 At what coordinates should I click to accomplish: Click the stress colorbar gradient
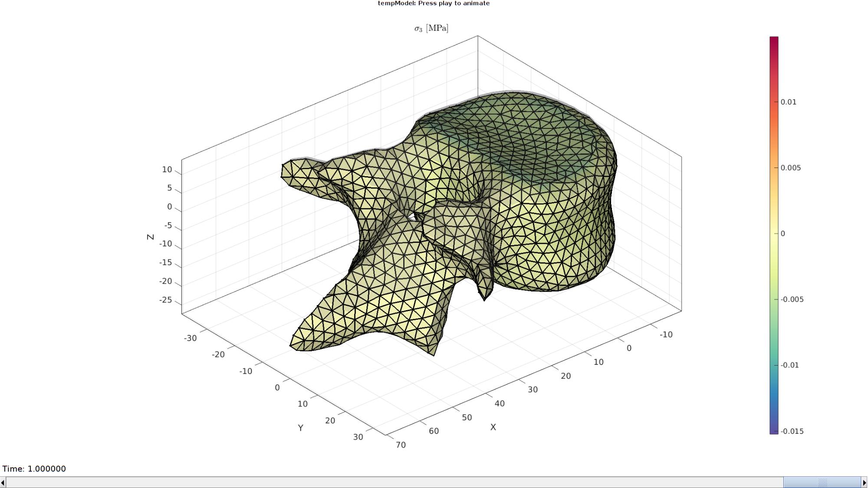[x=774, y=235]
